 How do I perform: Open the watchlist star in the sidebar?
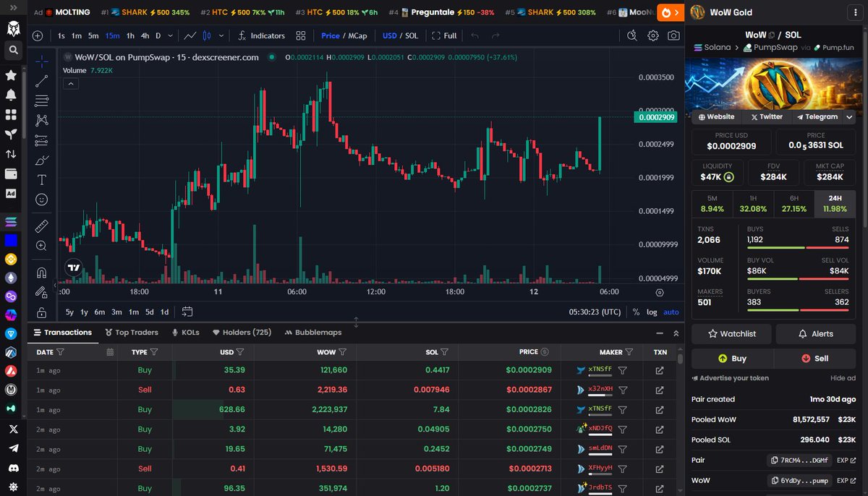pyautogui.click(x=11, y=75)
